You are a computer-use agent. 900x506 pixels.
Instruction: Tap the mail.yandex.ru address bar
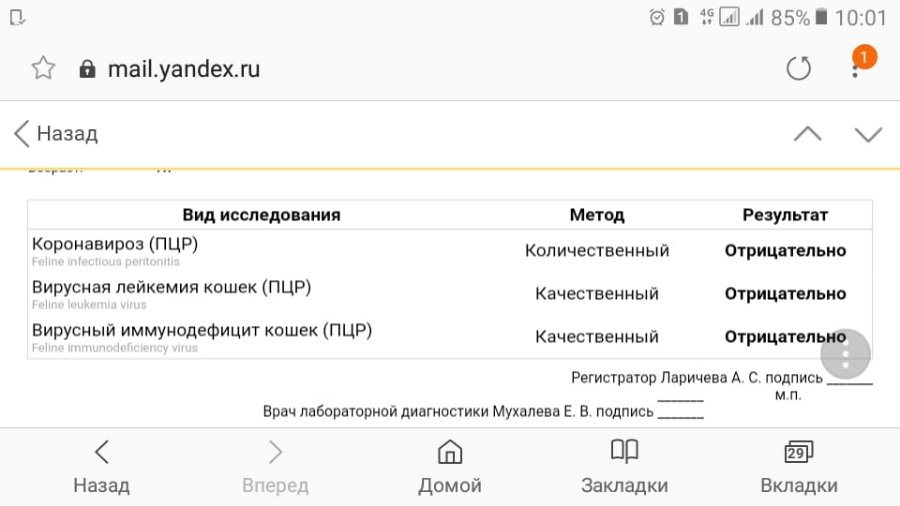184,69
